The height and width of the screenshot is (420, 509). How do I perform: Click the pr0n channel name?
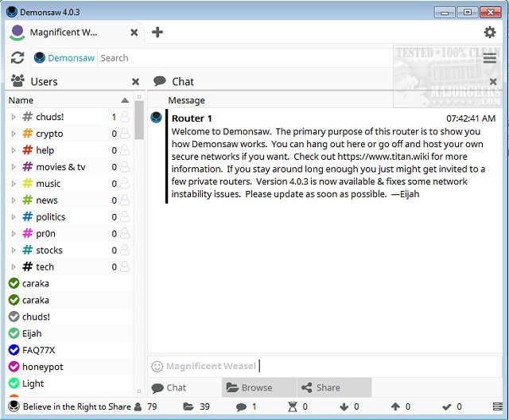(46, 234)
